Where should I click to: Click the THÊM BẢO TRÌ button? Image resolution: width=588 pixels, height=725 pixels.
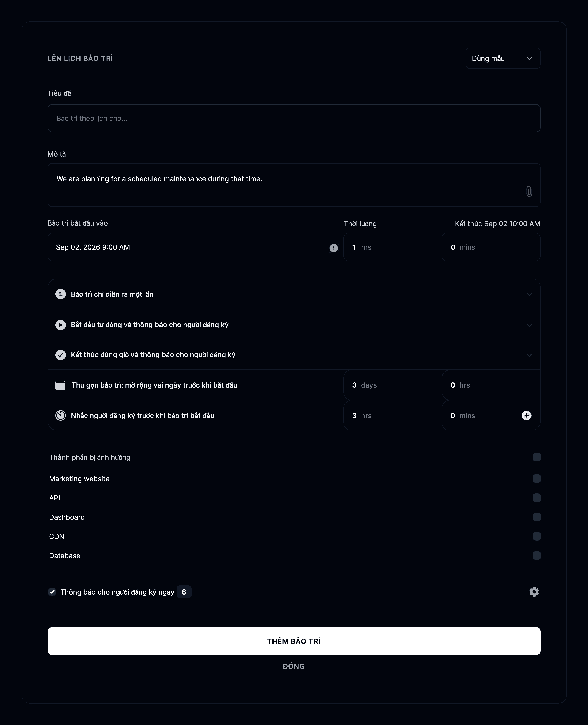click(294, 641)
